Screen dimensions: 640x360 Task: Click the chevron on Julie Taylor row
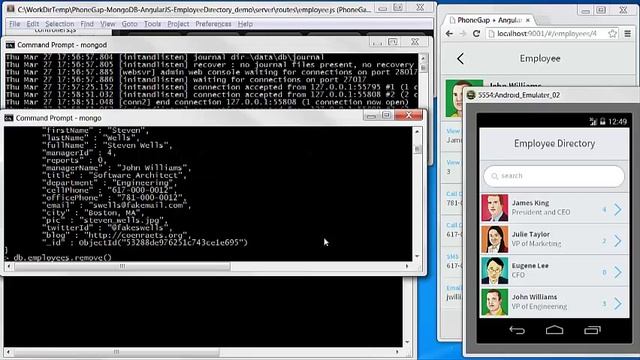coord(618,241)
